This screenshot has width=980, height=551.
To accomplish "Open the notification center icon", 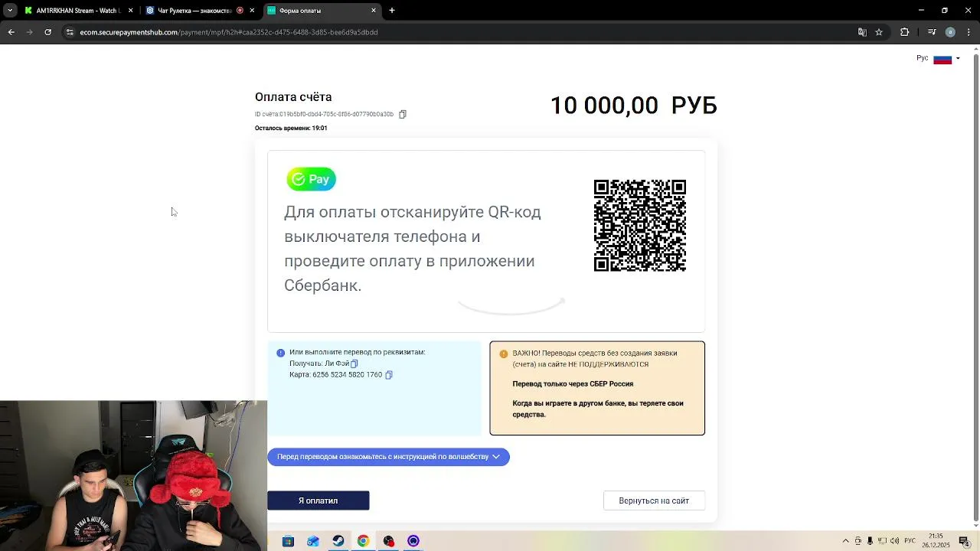I will [964, 541].
